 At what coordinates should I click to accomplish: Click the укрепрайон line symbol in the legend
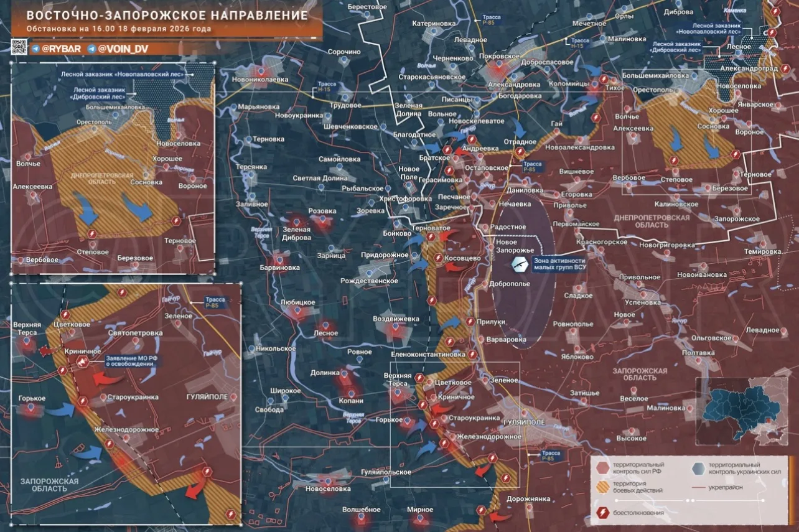point(698,487)
